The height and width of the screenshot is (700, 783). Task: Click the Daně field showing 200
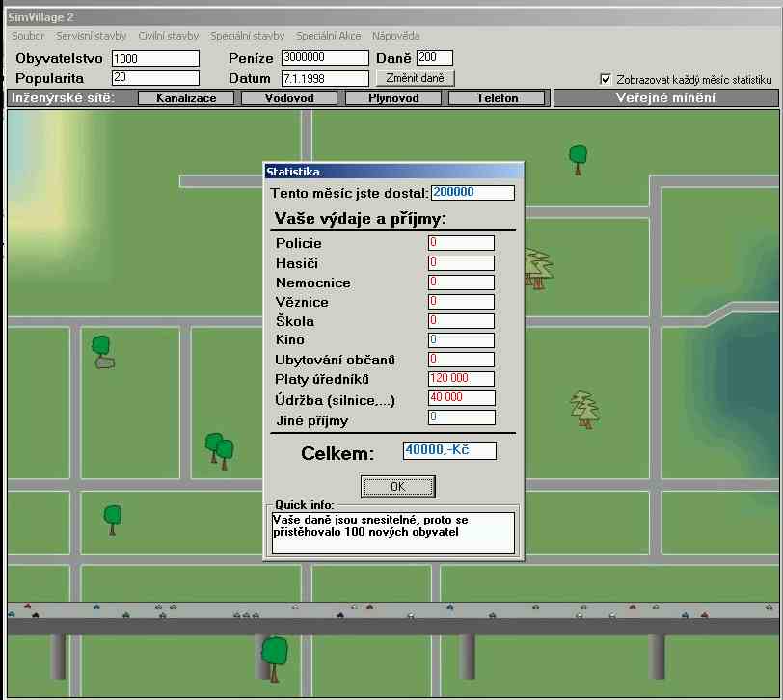pos(435,58)
